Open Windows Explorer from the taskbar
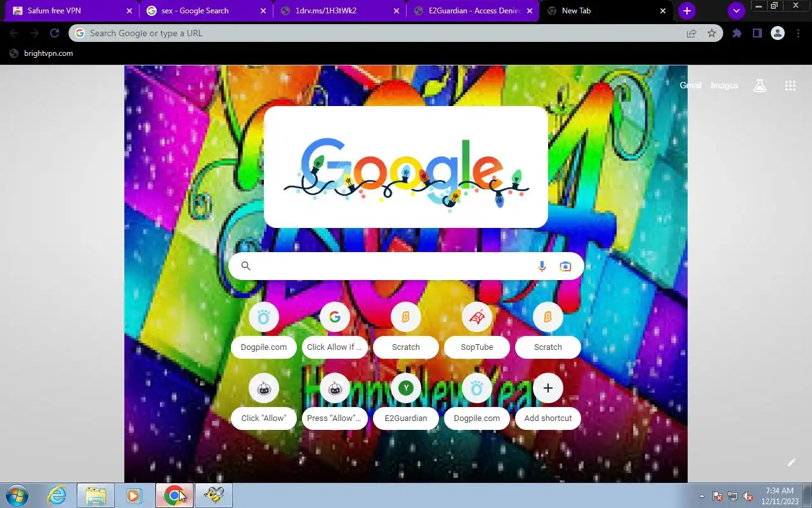 pos(96,495)
